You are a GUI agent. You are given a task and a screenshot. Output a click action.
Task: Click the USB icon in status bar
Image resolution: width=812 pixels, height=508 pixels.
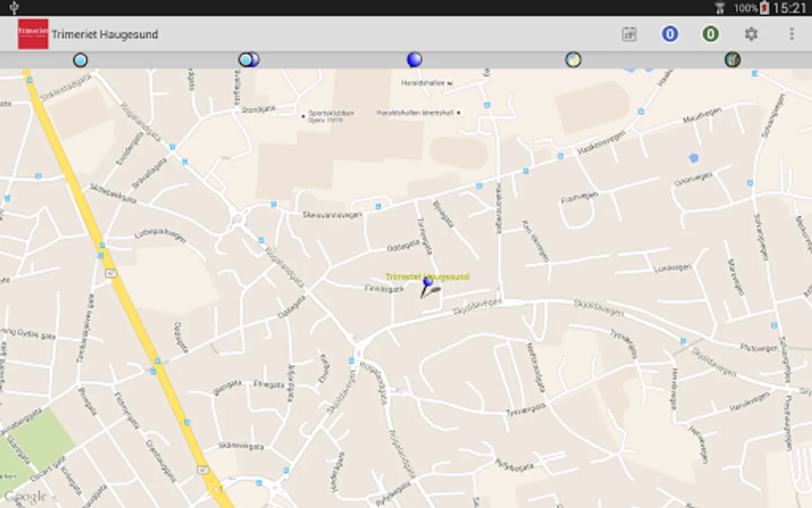[x=14, y=8]
